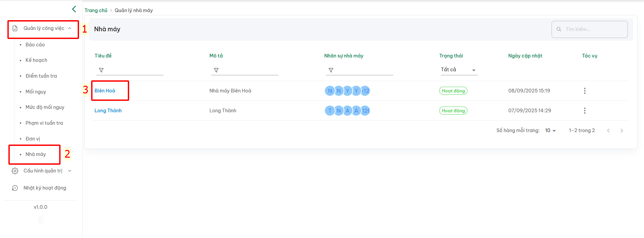644x238 pixels.
Task: Click the Quản lý công việc document icon
Action: 15,29
